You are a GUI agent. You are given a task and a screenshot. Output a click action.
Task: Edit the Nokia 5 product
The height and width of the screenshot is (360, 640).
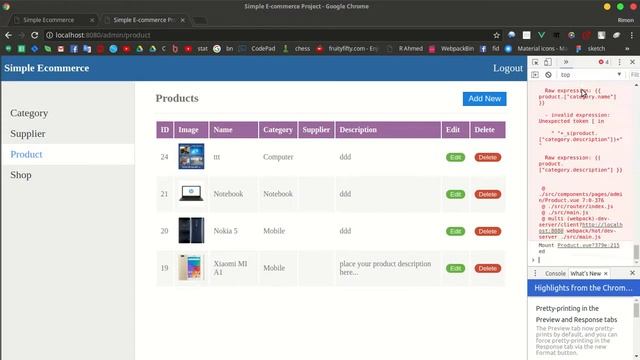[x=456, y=231]
